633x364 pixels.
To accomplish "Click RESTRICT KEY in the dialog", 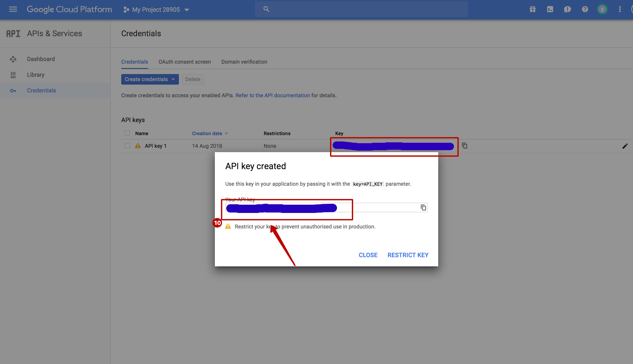I will pyautogui.click(x=408, y=255).
